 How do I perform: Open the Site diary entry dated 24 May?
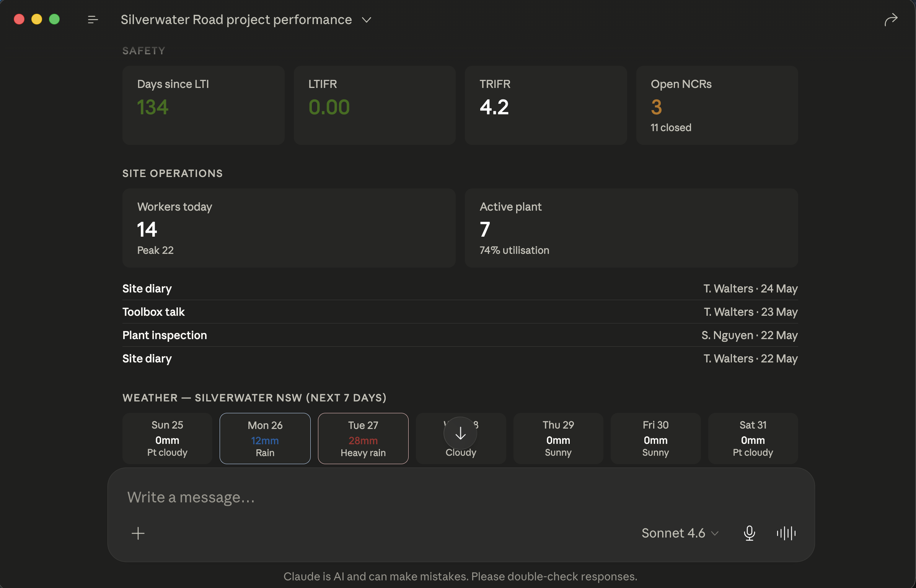pos(460,289)
